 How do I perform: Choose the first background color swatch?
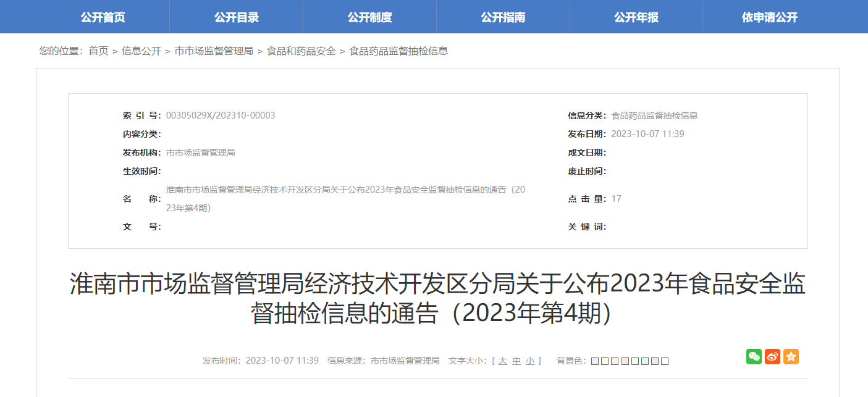(x=595, y=361)
